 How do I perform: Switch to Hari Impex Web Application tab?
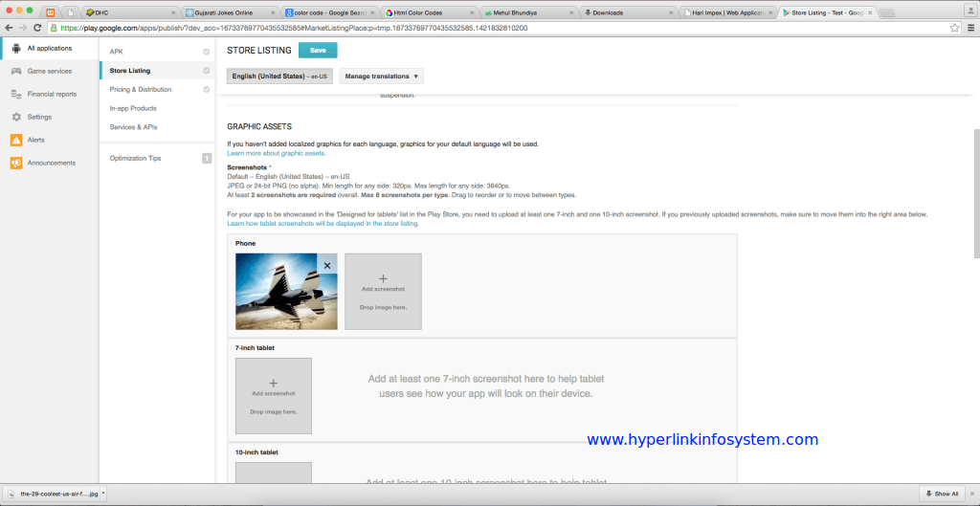coord(728,12)
